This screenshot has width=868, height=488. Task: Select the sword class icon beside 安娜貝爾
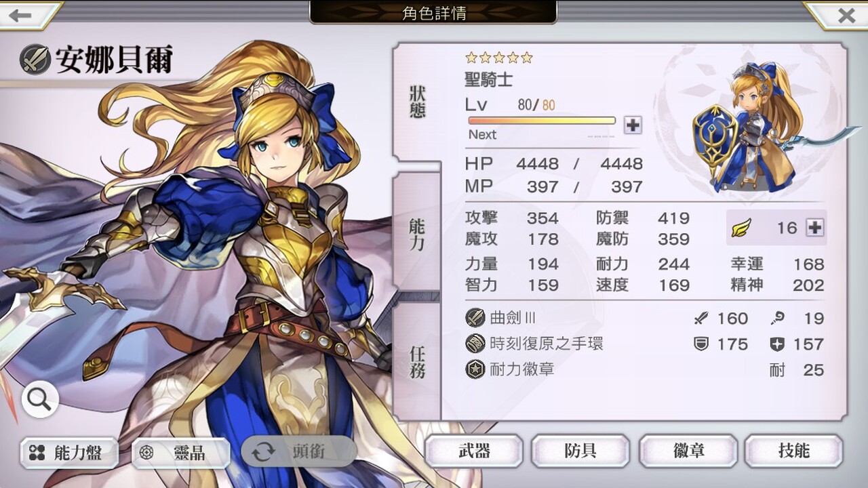[35, 60]
